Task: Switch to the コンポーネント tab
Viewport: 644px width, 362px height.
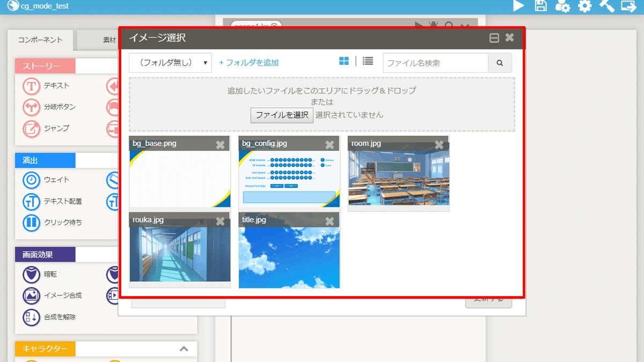Action: 40,40
